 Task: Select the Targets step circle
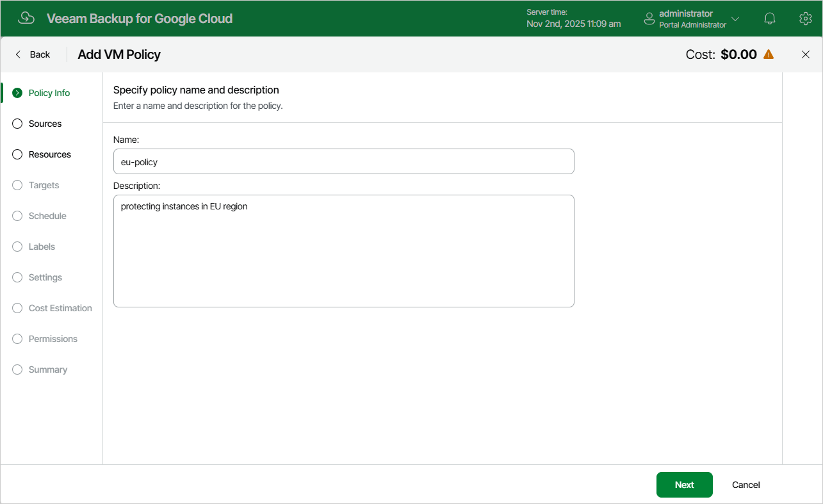pos(17,185)
